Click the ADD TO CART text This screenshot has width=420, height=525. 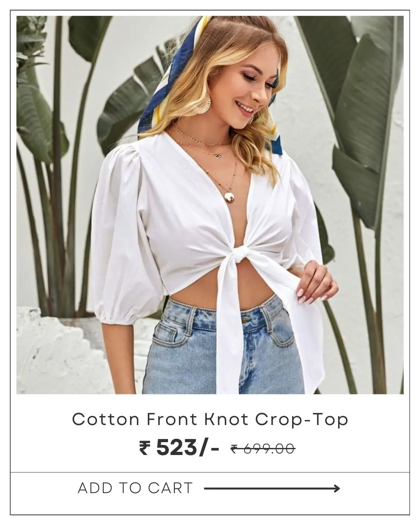pos(135,488)
